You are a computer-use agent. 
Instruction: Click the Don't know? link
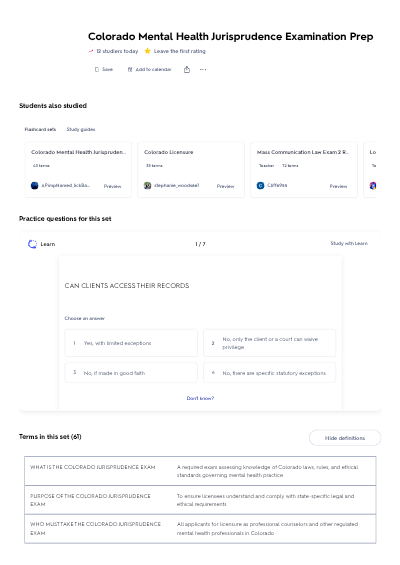(x=200, y=398)
